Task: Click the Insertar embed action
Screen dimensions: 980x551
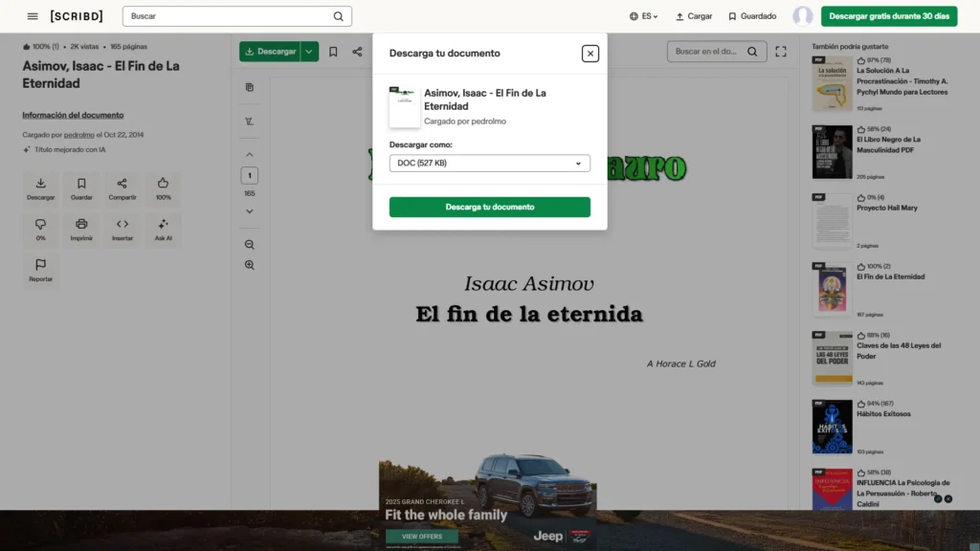Action: coord(122,230)
